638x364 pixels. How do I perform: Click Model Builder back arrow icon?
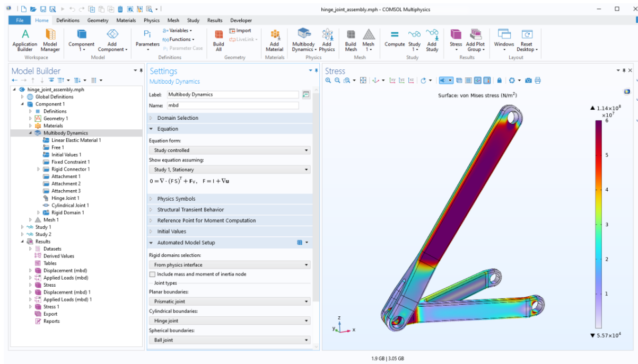point(15,81)
